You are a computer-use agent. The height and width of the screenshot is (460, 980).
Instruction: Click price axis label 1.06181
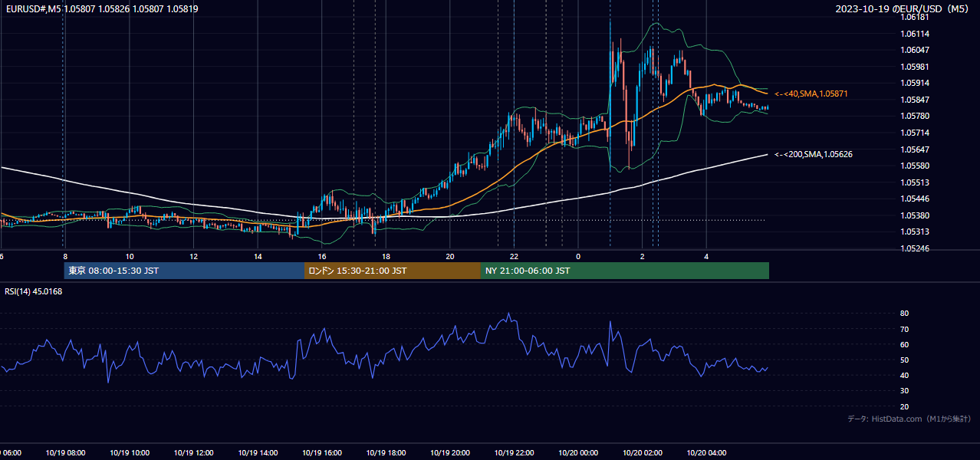916,17
